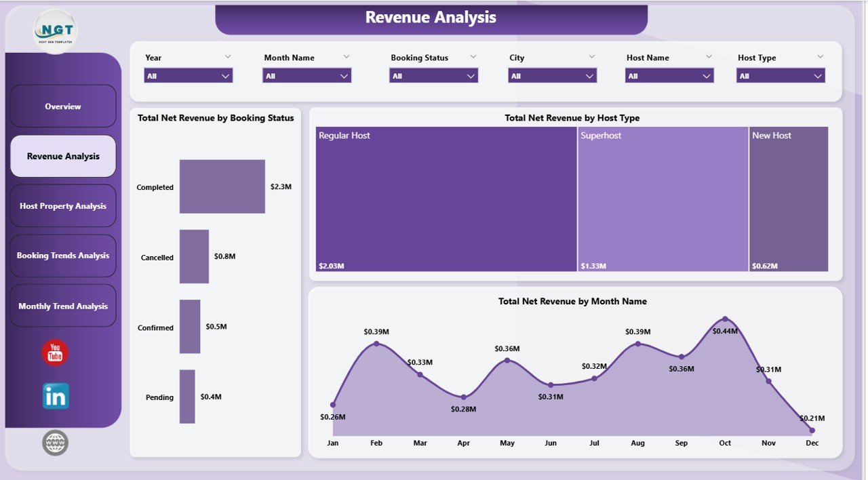Click the Regular Host treemap block
Screen dimensions: 868x480
444,198
